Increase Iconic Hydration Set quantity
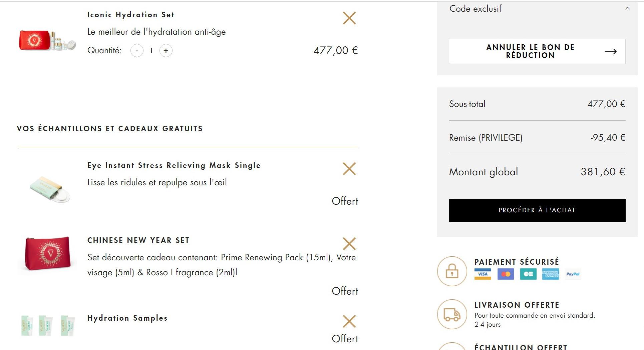 click(x=166, y=51)
